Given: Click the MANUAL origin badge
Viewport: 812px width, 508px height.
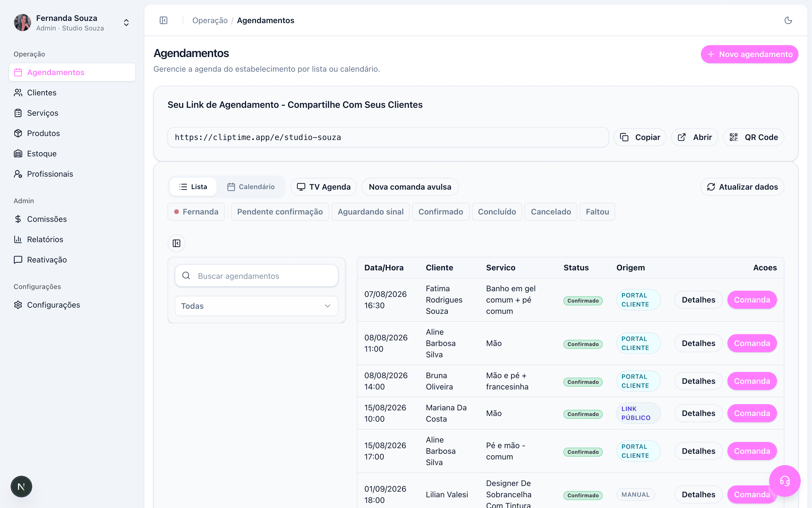Looking at the screenshot, I should (x=636, y=494).
